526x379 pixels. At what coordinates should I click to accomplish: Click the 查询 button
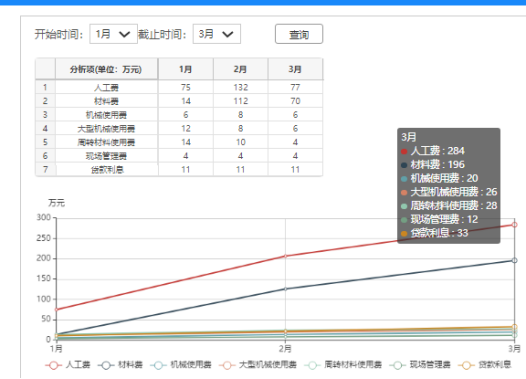click(299, 34)
